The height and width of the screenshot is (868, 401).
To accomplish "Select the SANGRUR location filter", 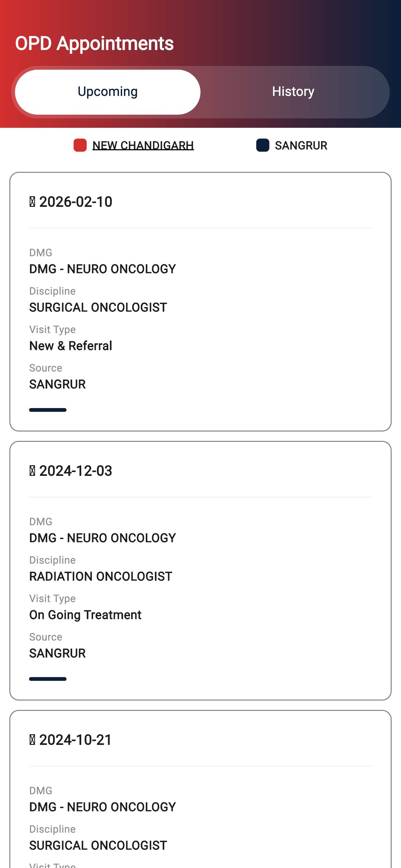I will 301,145.
